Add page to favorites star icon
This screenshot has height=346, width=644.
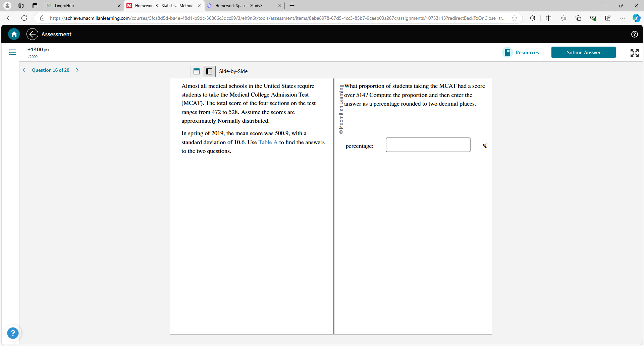tap(515, 18)
